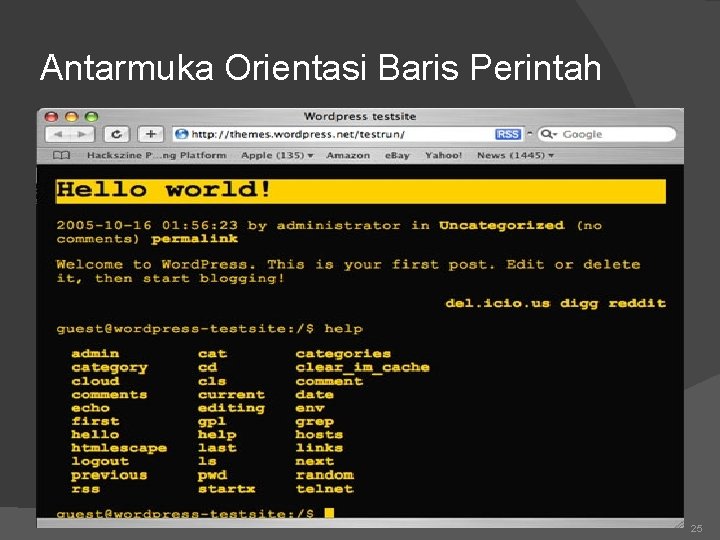
Task: Select the links command
Action: tap(319, 448)
